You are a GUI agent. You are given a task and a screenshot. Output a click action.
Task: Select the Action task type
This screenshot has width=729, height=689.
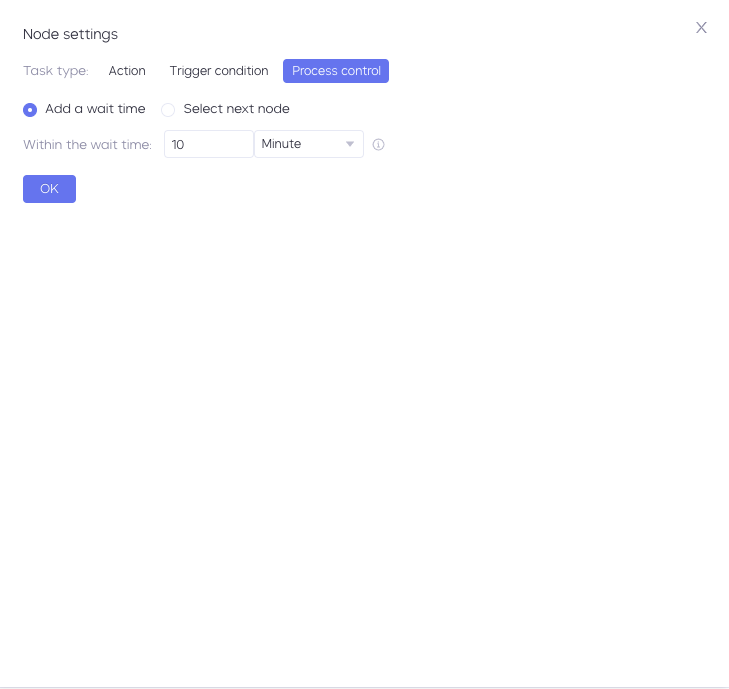[x=127, y=71]
